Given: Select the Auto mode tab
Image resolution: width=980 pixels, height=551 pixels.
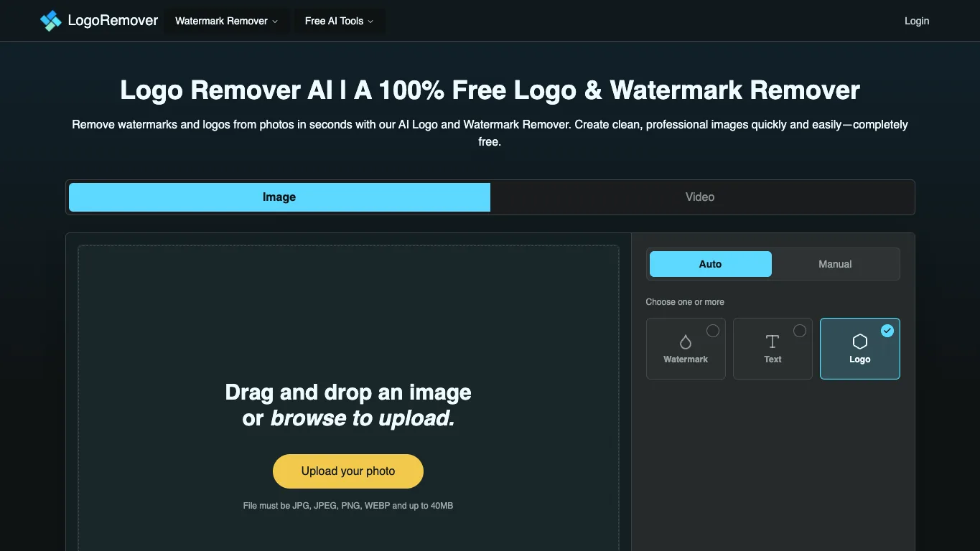Looking at the screenshot, I should 710,264.
